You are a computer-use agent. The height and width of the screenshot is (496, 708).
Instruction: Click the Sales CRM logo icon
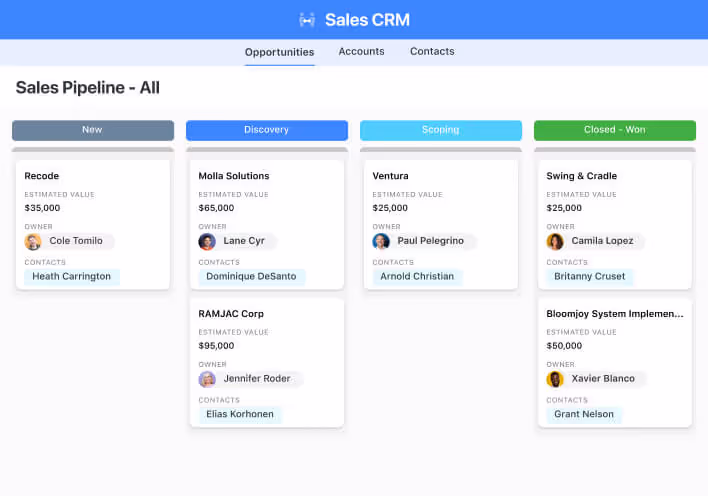tap(307, 20)
